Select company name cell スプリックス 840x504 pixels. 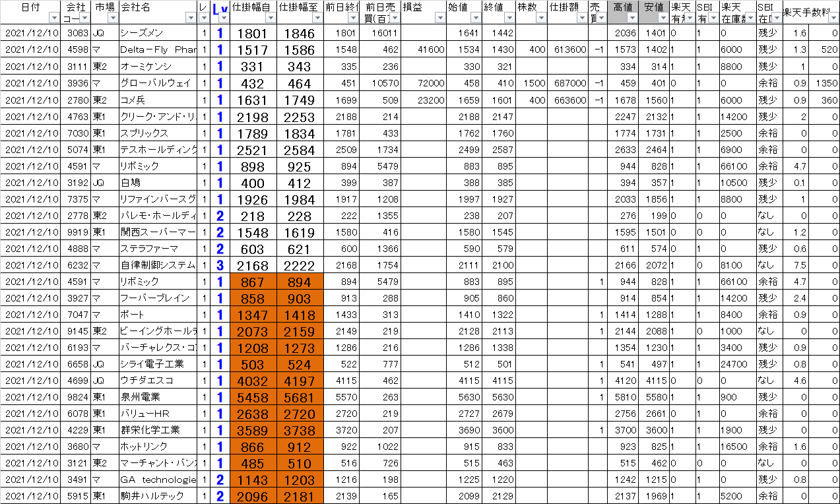pos(158,133)
